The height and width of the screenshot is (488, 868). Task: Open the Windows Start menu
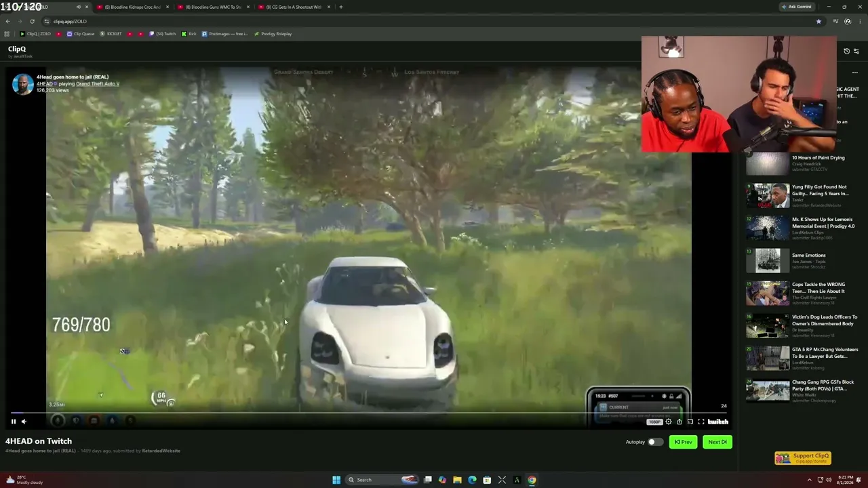(336, 480)
